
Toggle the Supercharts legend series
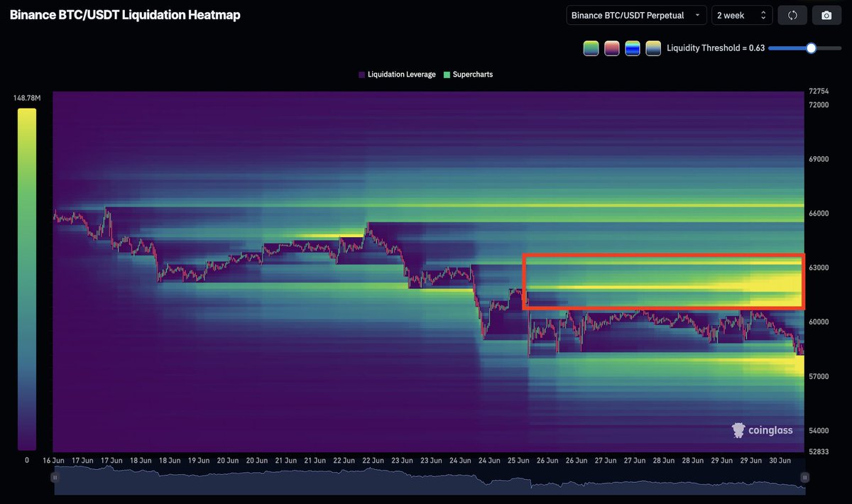[x=468, y=75]
